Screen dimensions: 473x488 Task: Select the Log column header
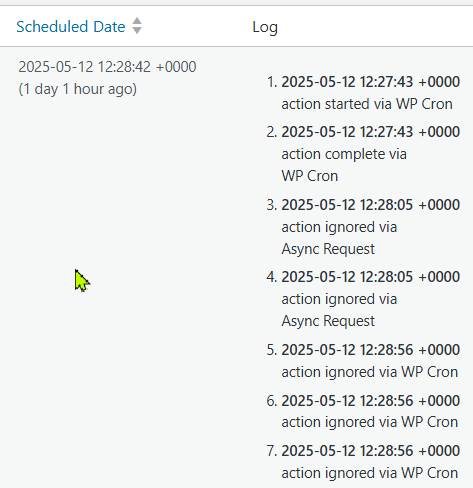265,27
